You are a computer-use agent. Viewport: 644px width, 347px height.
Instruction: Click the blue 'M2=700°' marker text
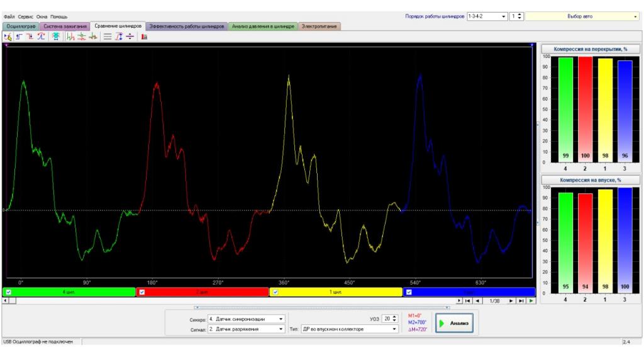pyautogui.click(x=418, y=322)
